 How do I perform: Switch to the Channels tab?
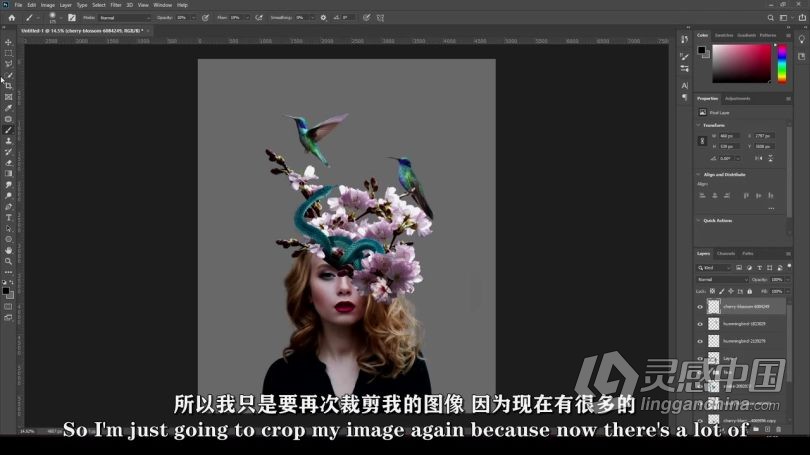[726, 253]
